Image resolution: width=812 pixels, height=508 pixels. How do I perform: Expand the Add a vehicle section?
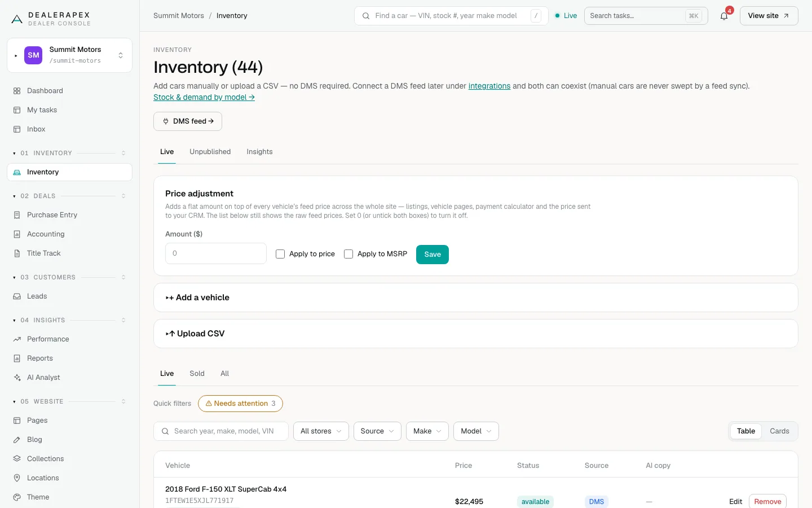(475, 297)
